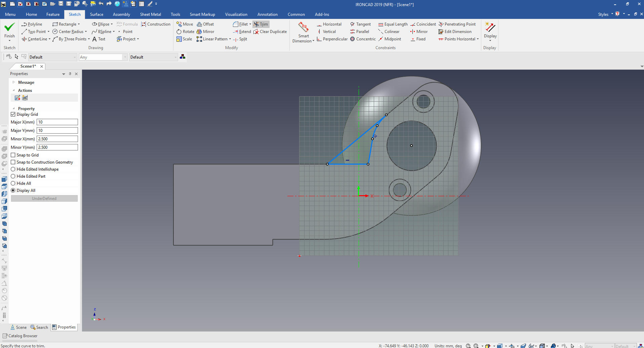The height and width of the screenshot is (348, 644).
Task: Select the Hide Edited Part radio button
Action: pos(13,176)
